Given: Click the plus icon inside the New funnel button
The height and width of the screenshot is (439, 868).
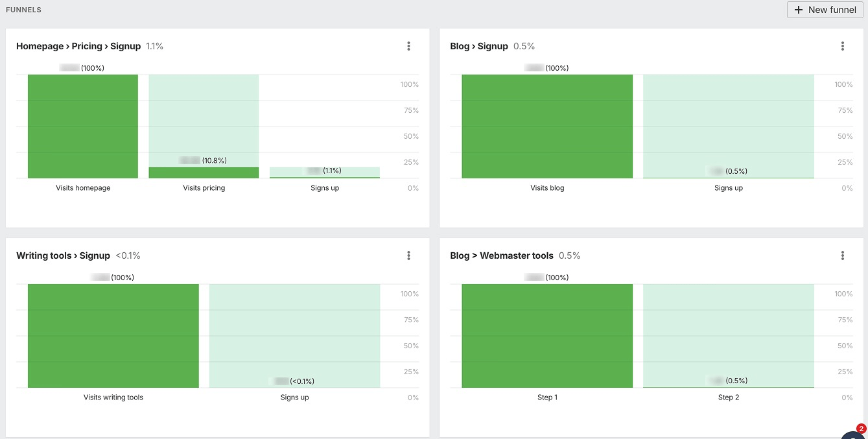Looking at the screenshot, I should [799, 10].
